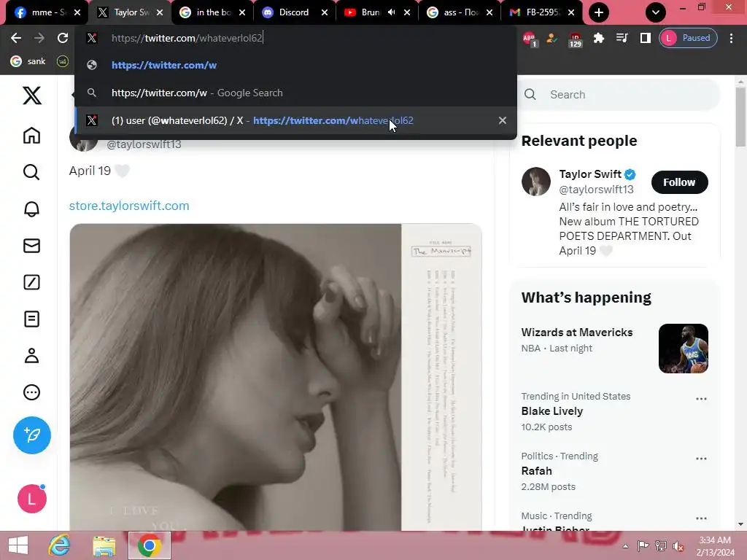Open Blake Lively trending topic
Image resolution: width=747 pixels, height=560 pixels.
pyautogui.click(x=552, y=411)
